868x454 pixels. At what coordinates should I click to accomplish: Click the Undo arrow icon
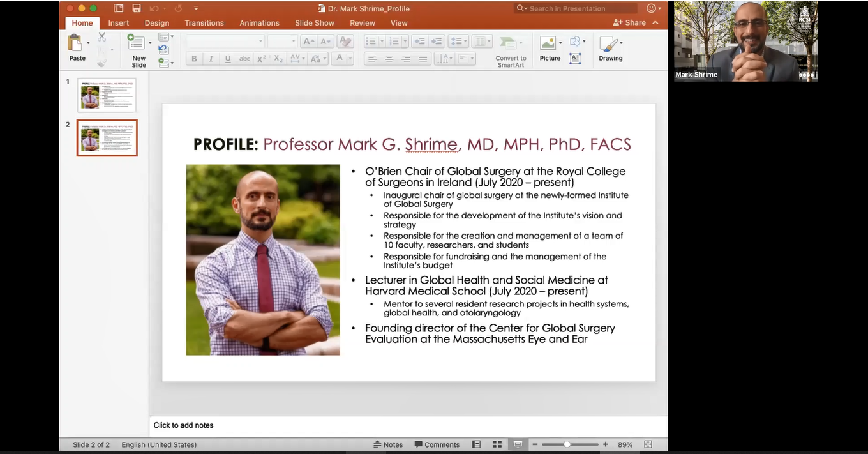pos(154,8)
